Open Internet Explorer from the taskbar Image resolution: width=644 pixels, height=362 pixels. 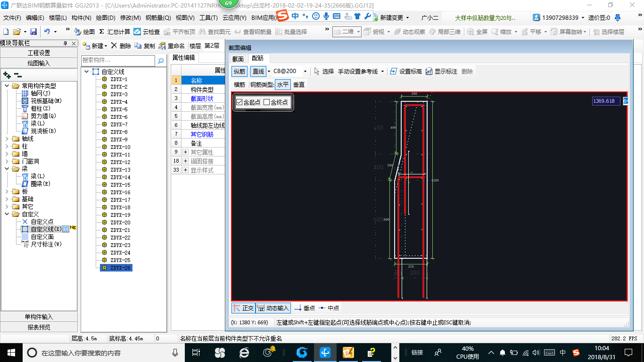[x=244, y=352]
